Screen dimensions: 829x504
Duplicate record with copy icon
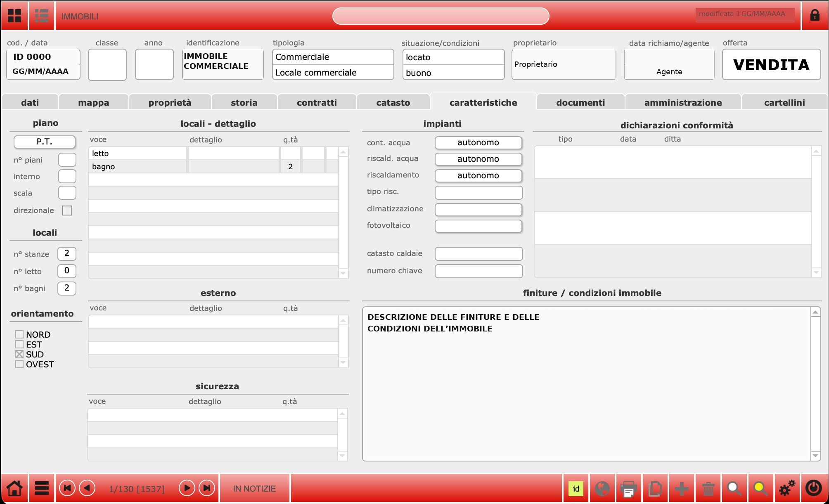click(655, 489)
